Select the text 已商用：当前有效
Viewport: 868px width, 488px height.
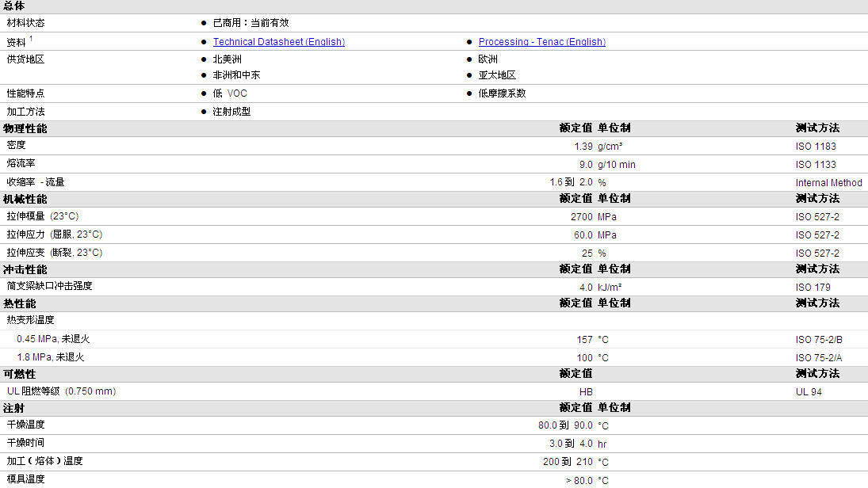click(x=250, y=23)
